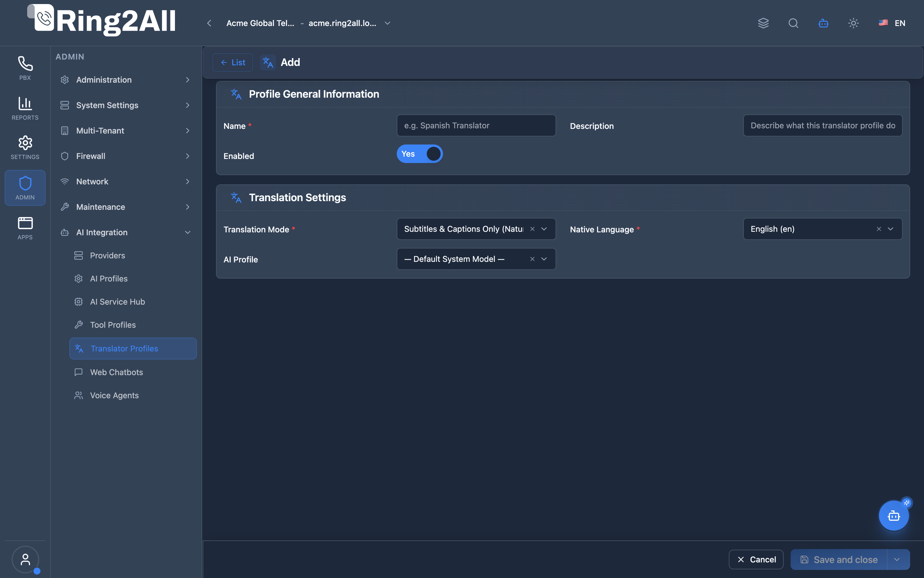Expand the Firewall menu

click(126, 156)
